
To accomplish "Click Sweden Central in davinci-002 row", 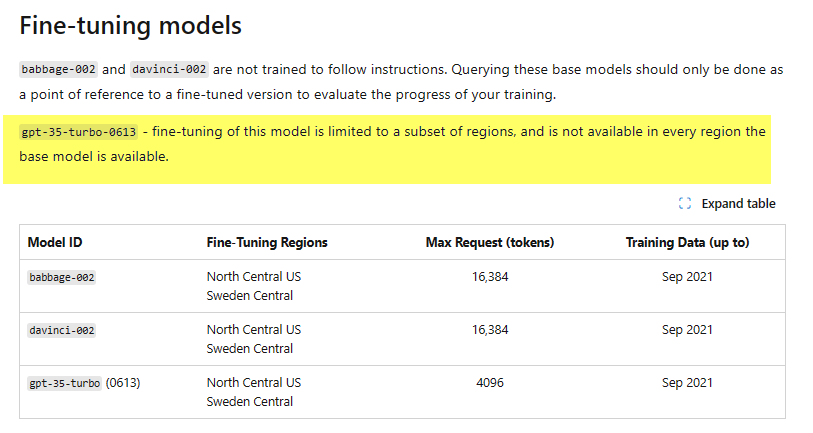I will pyautogui.click(x=250, y=348).
